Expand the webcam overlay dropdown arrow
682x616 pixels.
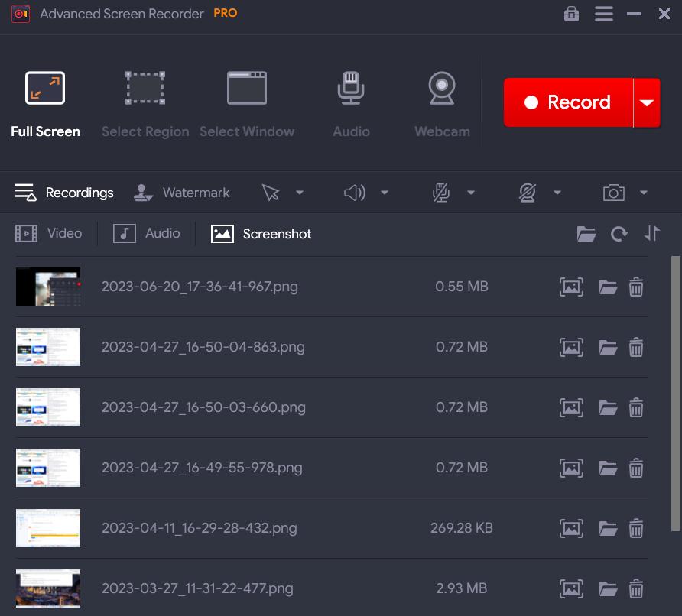[x=557, y=193]
